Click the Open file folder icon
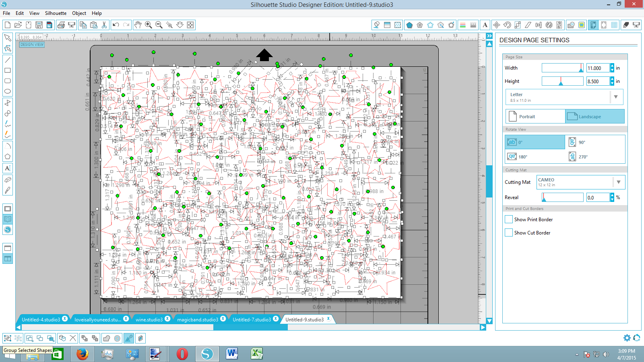 (x=18, y=25)
